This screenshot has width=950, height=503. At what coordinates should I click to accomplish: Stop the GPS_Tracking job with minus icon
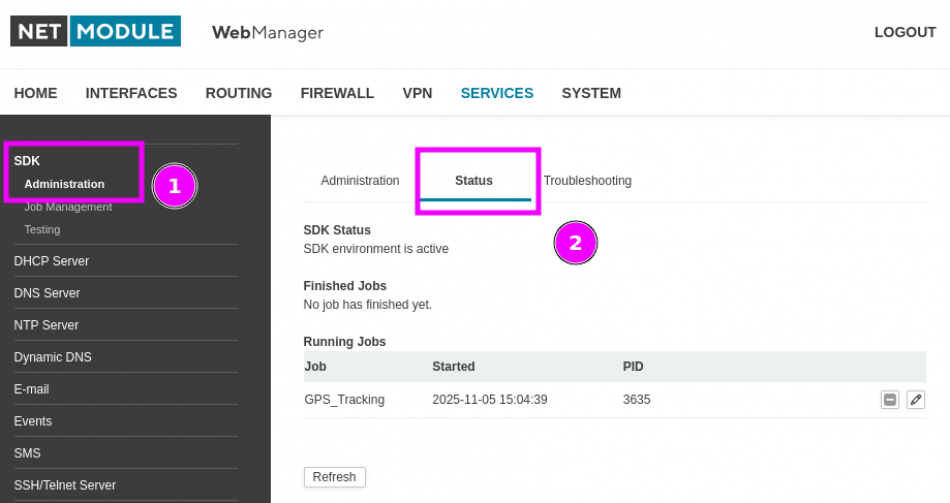coord(889,400)
